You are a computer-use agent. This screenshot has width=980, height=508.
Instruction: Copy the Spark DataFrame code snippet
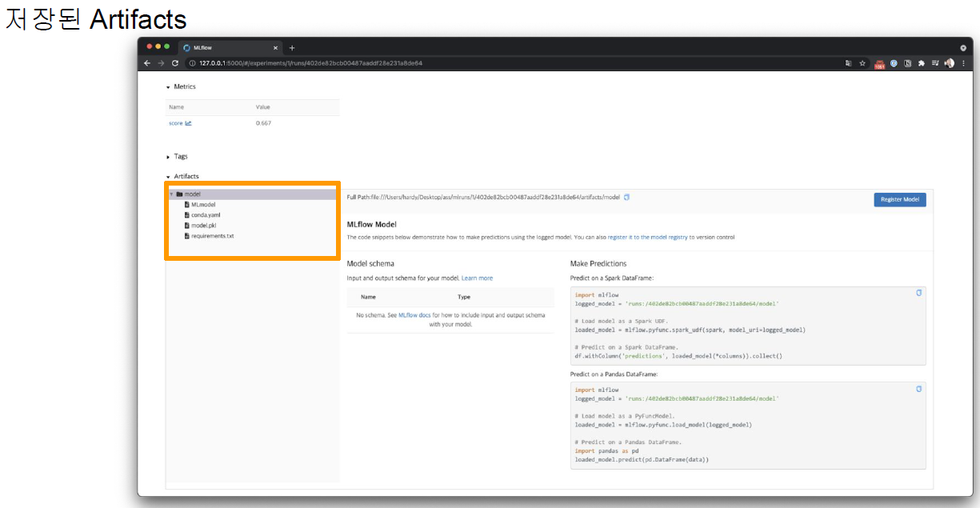tap(918, 293)
